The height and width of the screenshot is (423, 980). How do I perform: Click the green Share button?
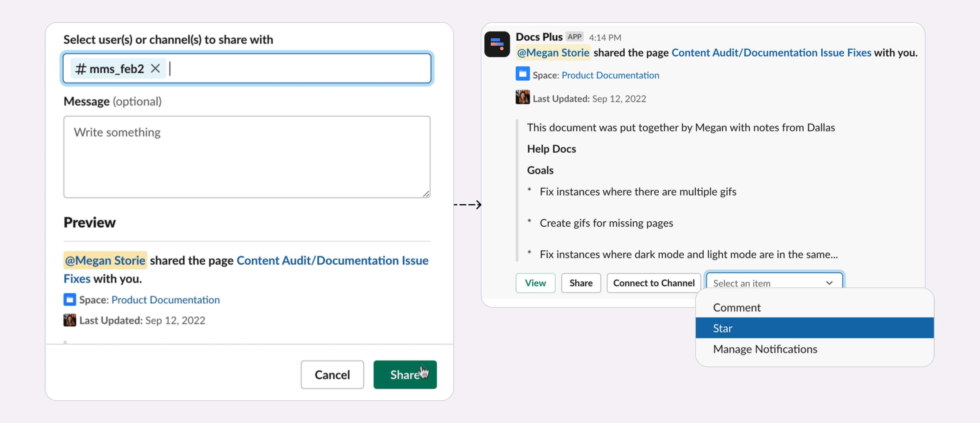tap(405, 375)
